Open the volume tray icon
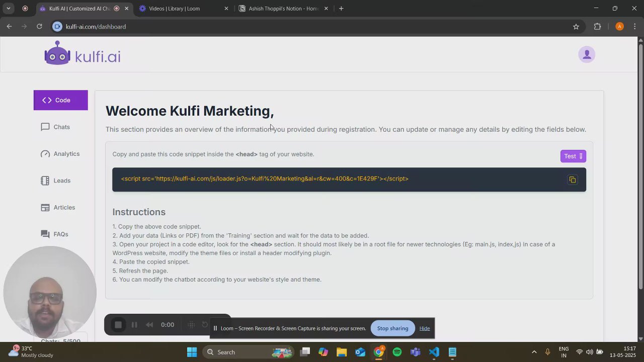The width and height of the screenshot is (644, 362). click(589, 352)
